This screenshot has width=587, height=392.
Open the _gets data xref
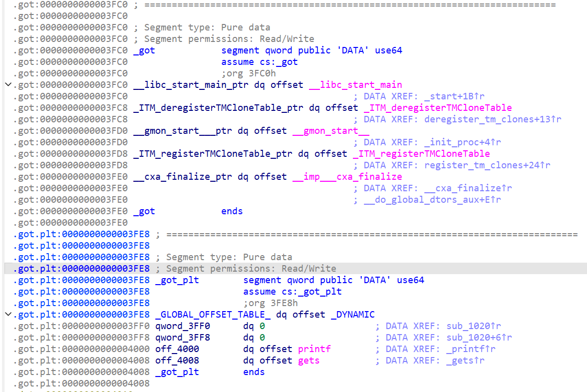pyautogui.click(x=465, y=361)
